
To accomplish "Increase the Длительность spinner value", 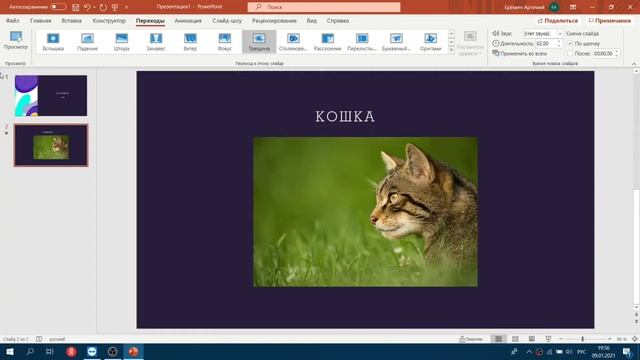I will [x=559, y=41].
